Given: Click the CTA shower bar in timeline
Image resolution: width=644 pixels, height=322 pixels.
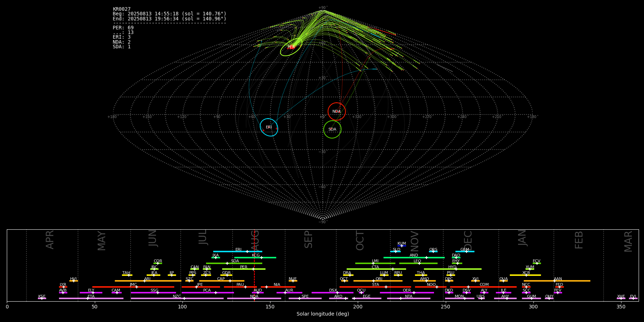Looking at the screenshot, I should tap(376, 269).
